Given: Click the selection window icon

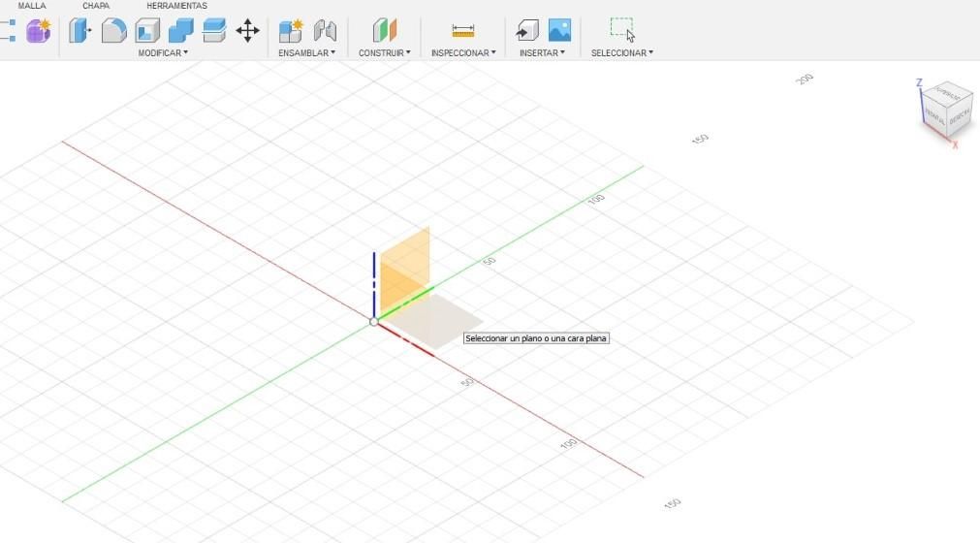Looking at the screenshot, I should [x=622, y=29].
